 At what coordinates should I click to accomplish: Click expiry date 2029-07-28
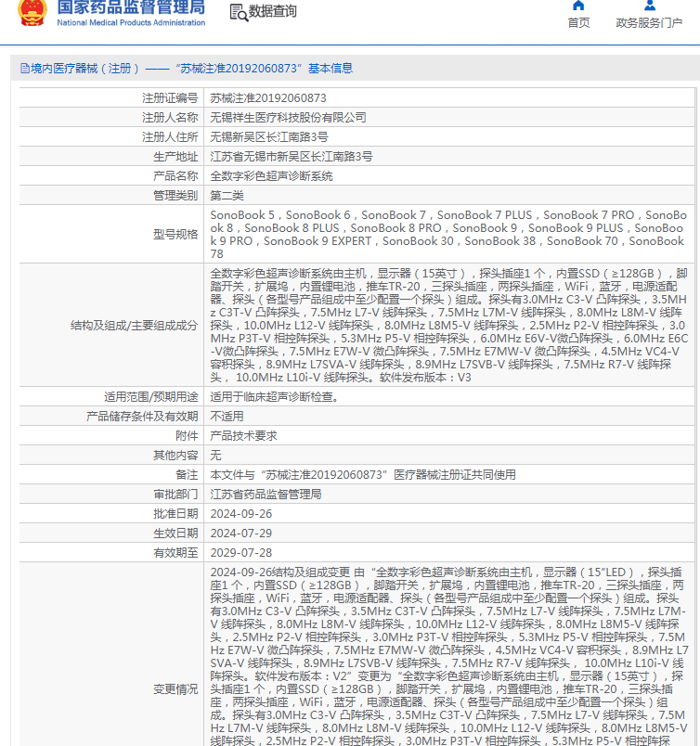coord(241,553)
